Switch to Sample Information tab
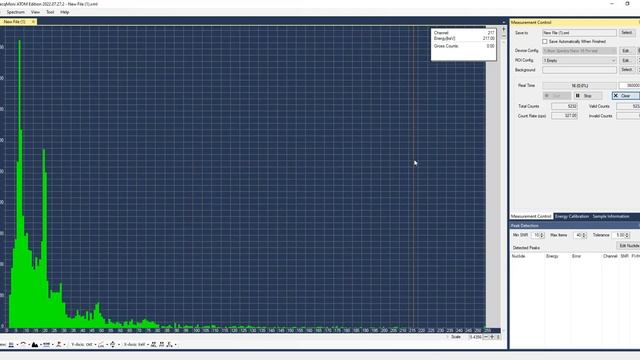640x360 pixels. tap(611, 216)
